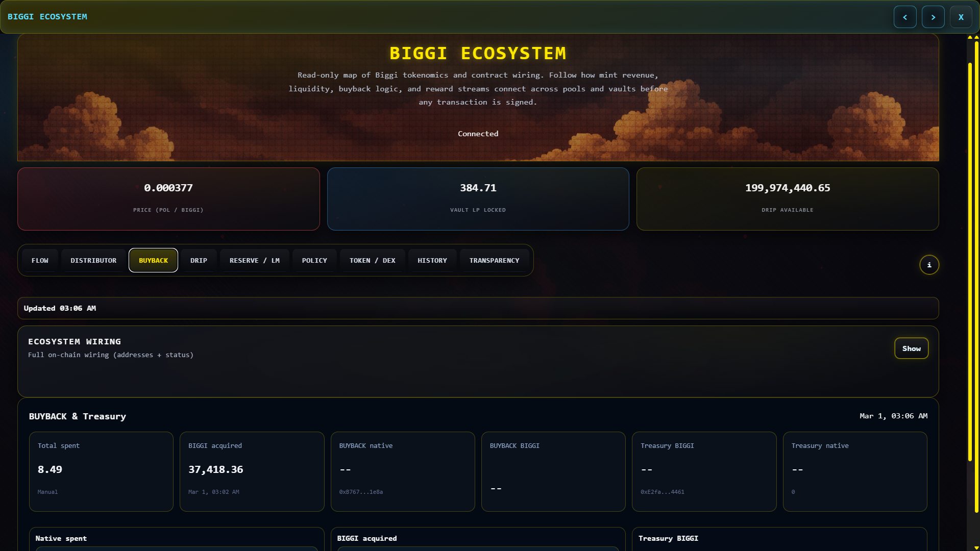Switch to the TOKEN / DEX tab
980x551 pixels.
pos(372,260)
